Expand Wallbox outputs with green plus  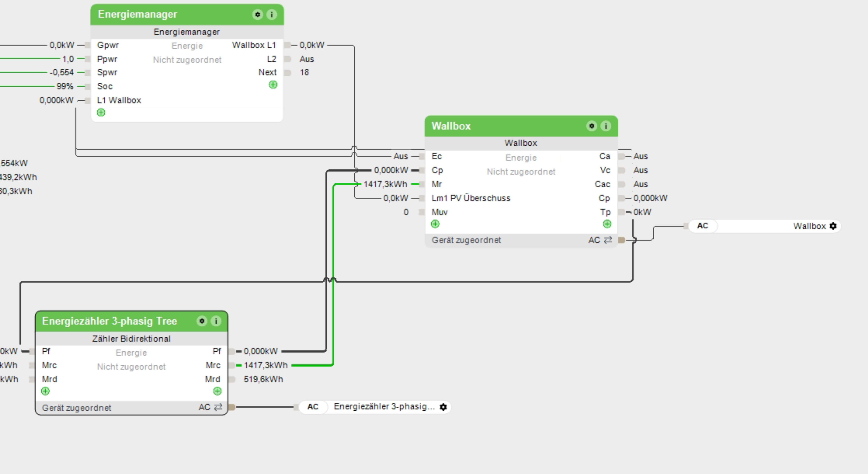[x=607, y=224]
